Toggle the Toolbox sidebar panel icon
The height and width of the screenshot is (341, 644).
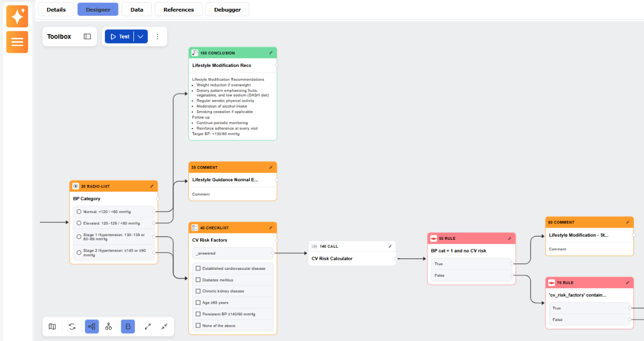tap(88, 36)
